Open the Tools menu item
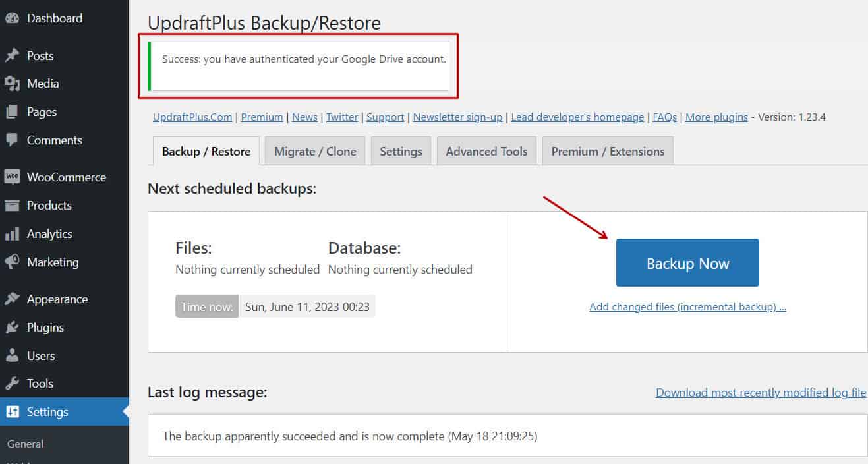Screen dimensions: 868x464 click(65, 384)
